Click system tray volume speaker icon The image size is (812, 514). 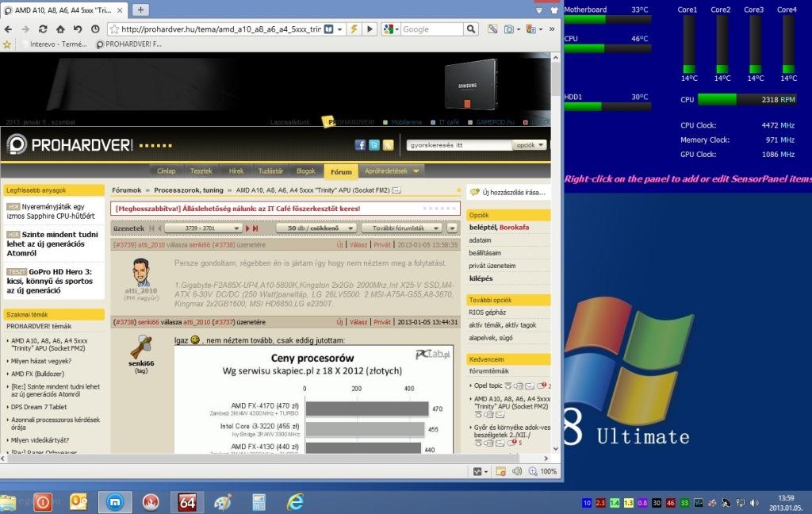[x=755, y=503]
